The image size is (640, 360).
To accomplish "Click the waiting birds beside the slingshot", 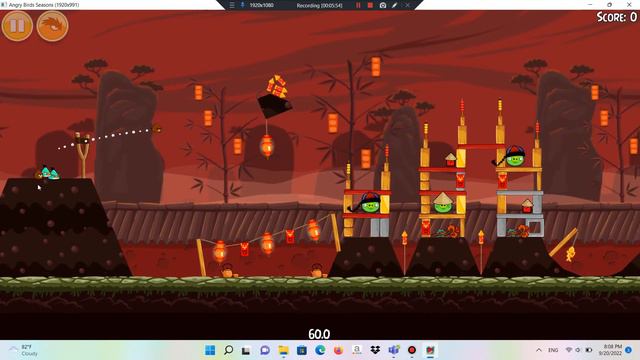I will pyautogui.click(x=47, y=173).
